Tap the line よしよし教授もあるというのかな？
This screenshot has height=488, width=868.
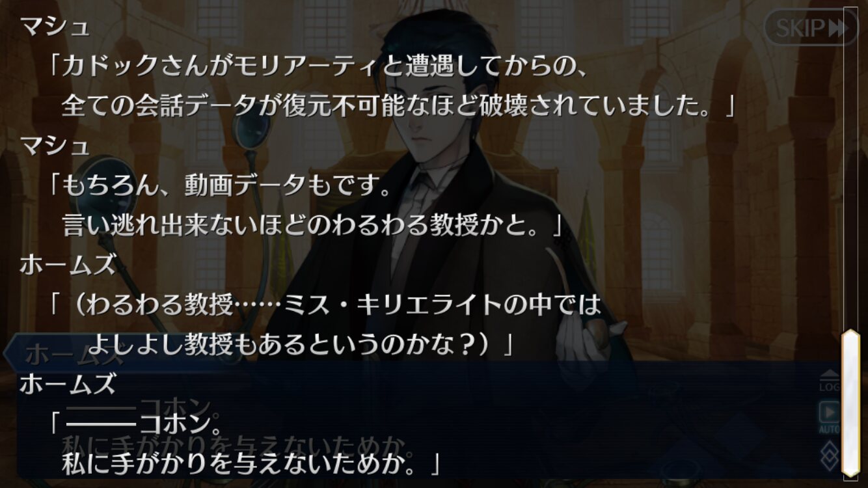(301, 344)
